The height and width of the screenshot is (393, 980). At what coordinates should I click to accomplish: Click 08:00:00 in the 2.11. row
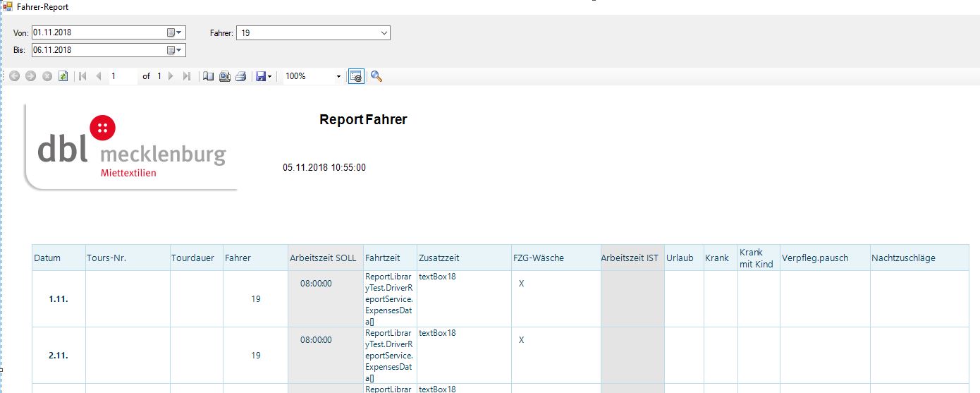pyautogui.click(x=316, y=339)
